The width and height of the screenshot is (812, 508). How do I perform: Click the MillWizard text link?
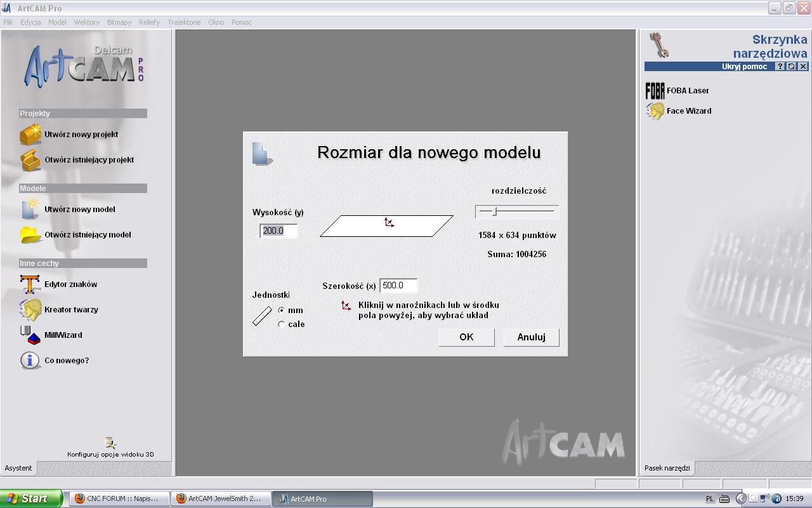(x=63, y=335)
